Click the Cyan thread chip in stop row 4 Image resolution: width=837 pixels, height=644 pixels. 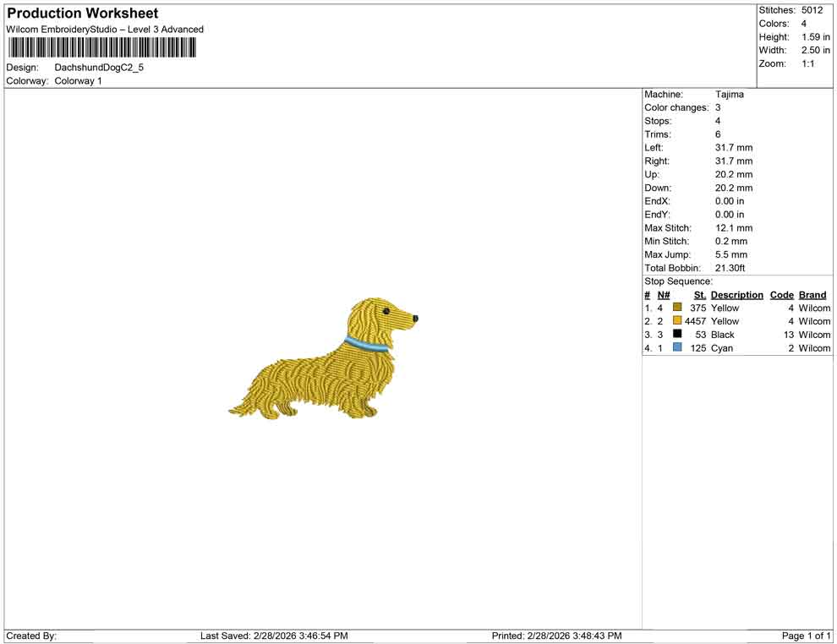pos(676,348)
